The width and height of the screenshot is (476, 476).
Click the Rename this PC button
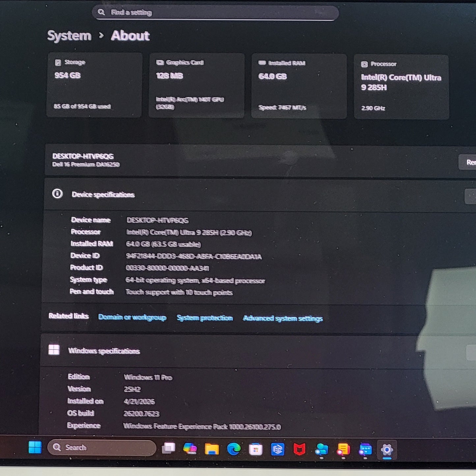tap(467, 162)
